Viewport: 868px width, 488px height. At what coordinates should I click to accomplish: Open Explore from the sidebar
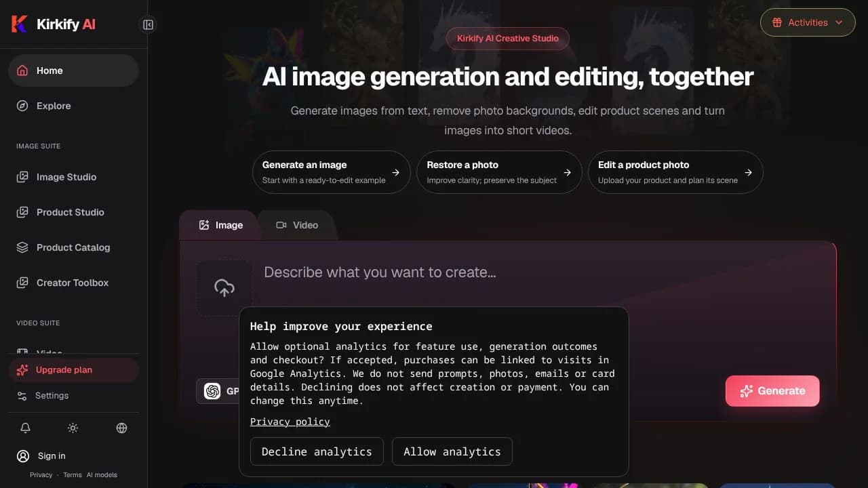pos(73,106)
